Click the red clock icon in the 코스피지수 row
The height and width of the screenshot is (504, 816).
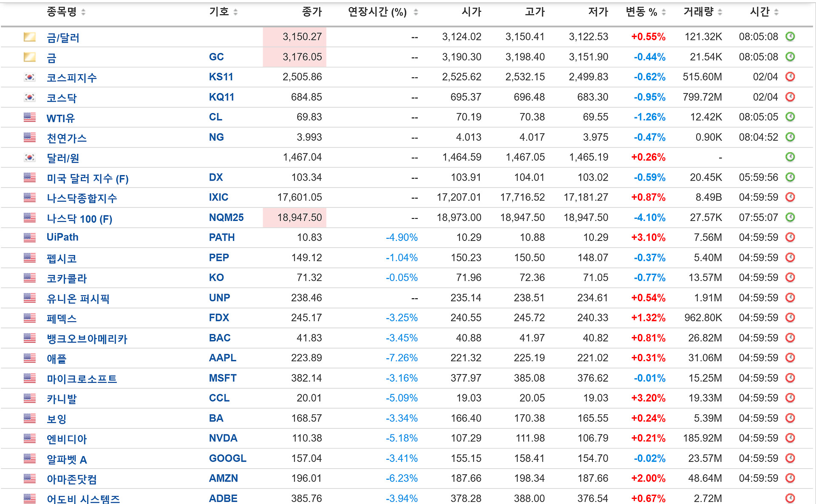click(x=790, y=77)
